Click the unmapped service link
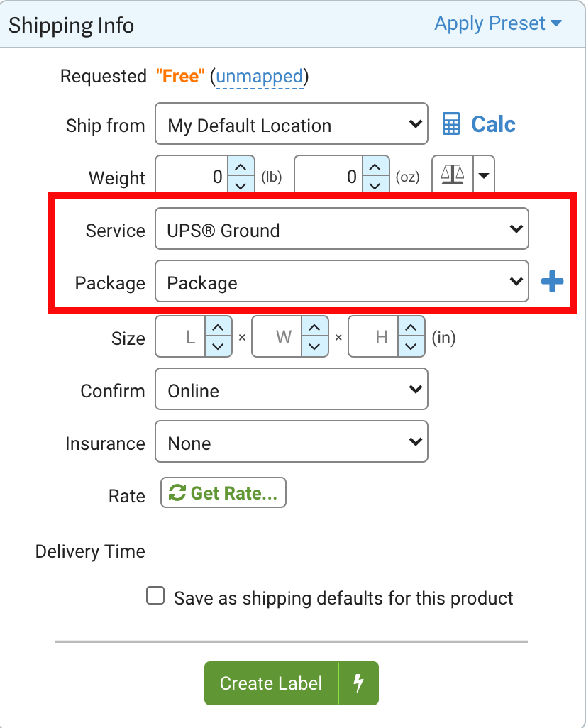 [x=260, y=76]
